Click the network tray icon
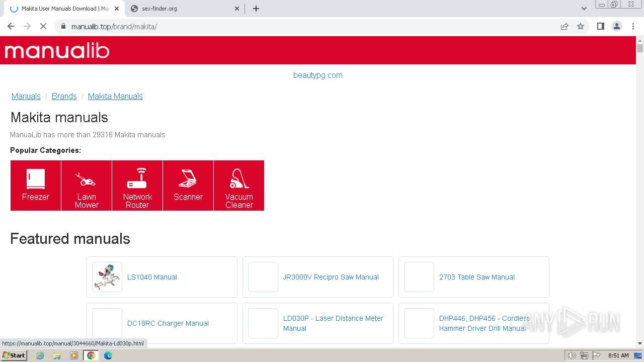The width and height of the screenshot is (644, 362). [x=584, y=355]
